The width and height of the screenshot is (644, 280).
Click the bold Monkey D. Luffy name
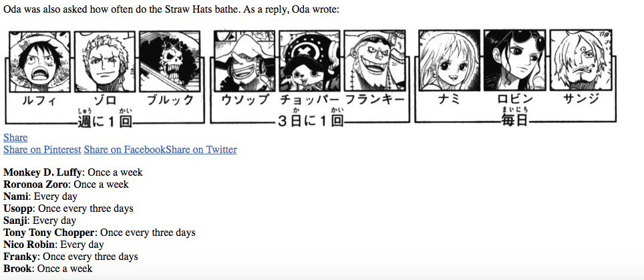[x=43, y=172]
